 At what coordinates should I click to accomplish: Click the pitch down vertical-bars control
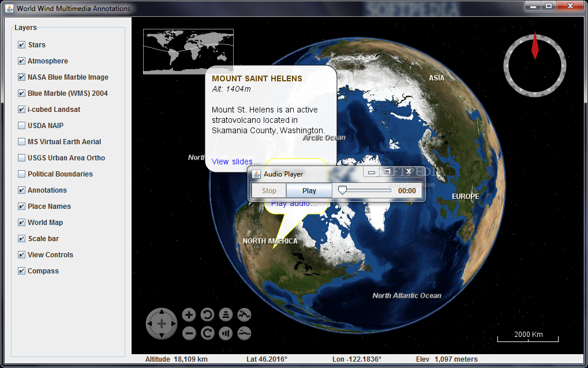pos(226,333)
